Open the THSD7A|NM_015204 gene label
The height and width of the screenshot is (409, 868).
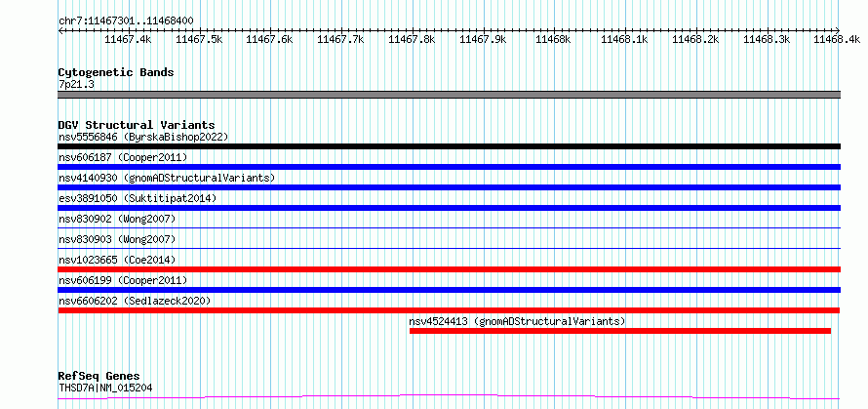pyautogui.click(x=105, y=388)
